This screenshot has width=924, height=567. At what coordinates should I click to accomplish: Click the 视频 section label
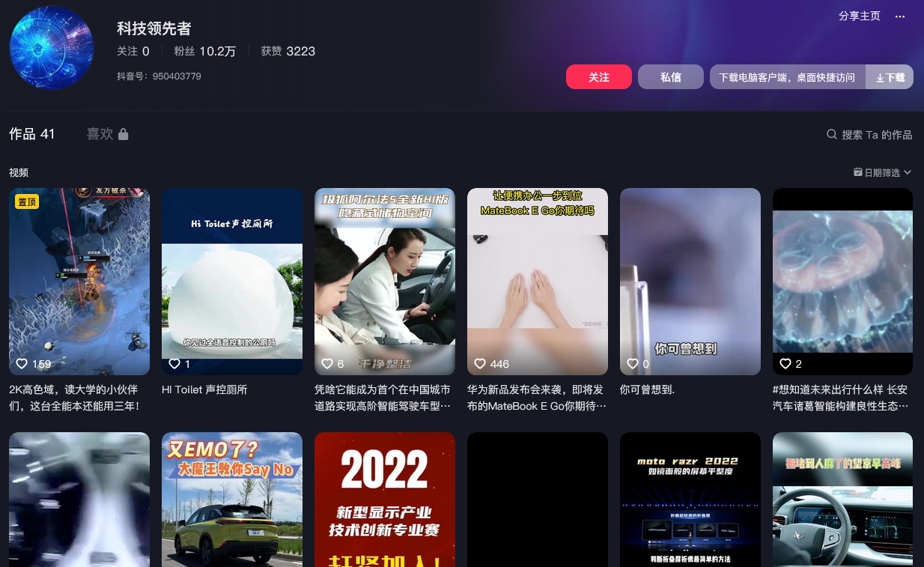[x=19, y=172]
